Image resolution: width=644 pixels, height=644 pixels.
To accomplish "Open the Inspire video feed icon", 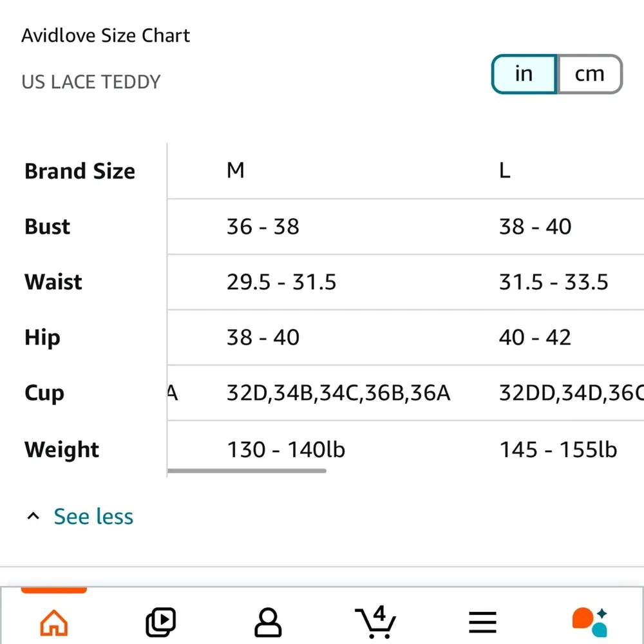I will 160,622.
